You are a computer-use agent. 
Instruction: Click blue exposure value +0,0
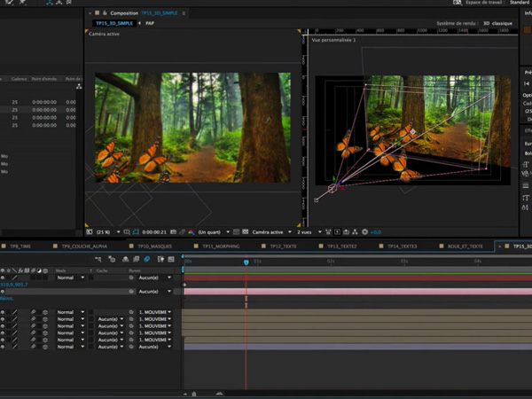click(x=376, y=232)
